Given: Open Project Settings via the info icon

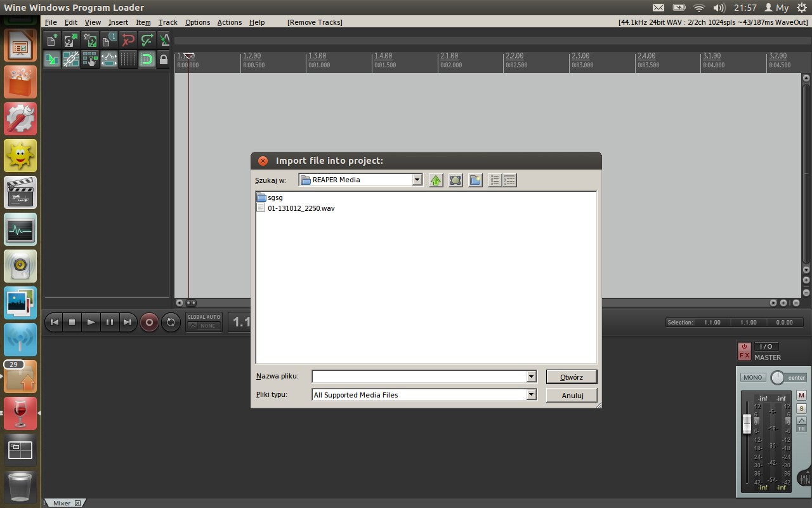Looking at the screenshot, I should click(x=109, y=40).
